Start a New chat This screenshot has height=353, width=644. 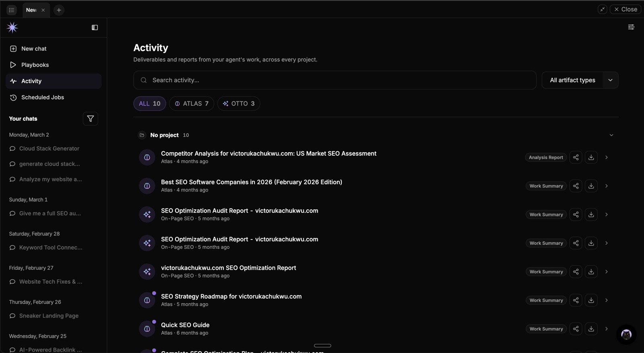pyautogui.click(x=54, y=49)
